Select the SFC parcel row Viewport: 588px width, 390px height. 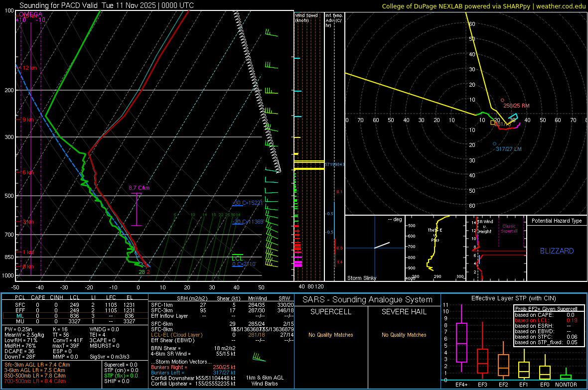pyautogui.click(x=74, y=305)
